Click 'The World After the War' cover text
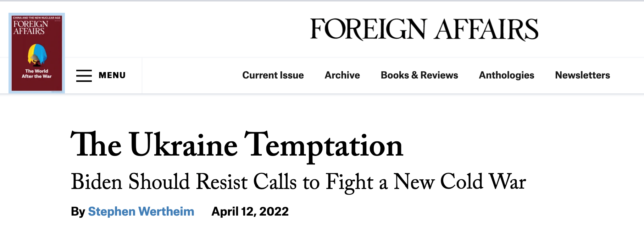The height and width of the screenshot is (228, 644). pos(37,74)
